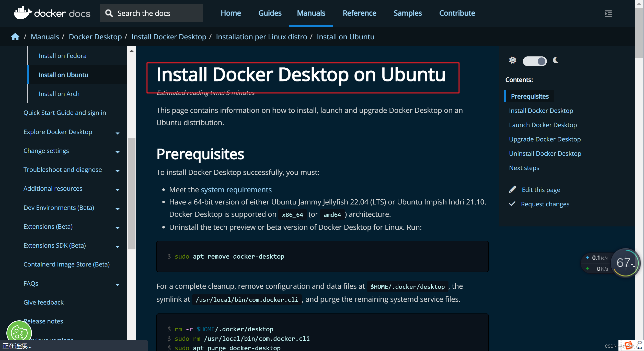Click the 67% circular progress indicator
Screen dimensions: 644x351
pos(625,263)
